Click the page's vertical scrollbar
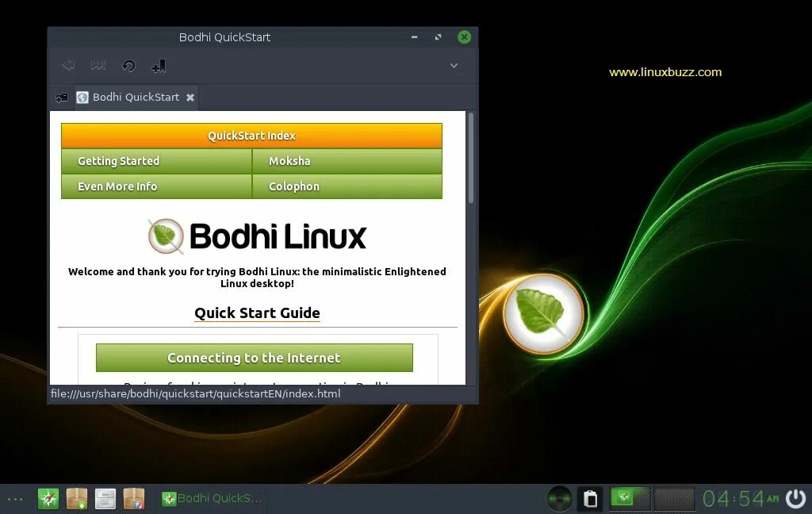812x514 pixels. click(x=471, y=158)
